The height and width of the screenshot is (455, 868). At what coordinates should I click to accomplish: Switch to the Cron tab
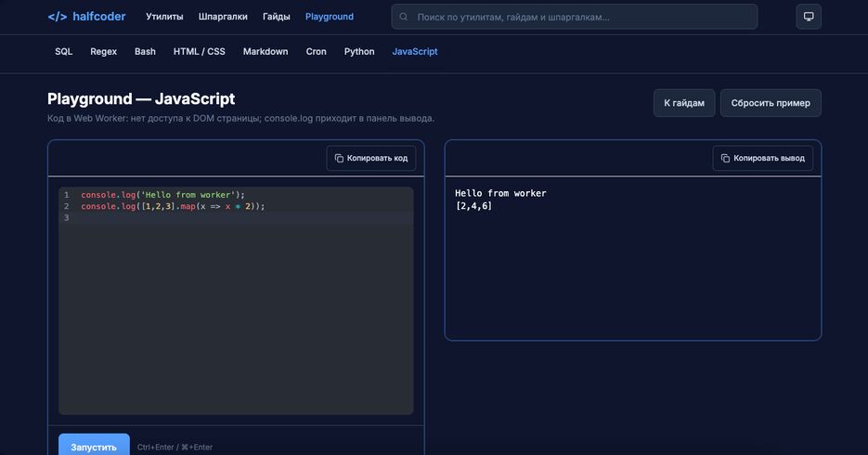pyautogui.click(x=316, y=51)
